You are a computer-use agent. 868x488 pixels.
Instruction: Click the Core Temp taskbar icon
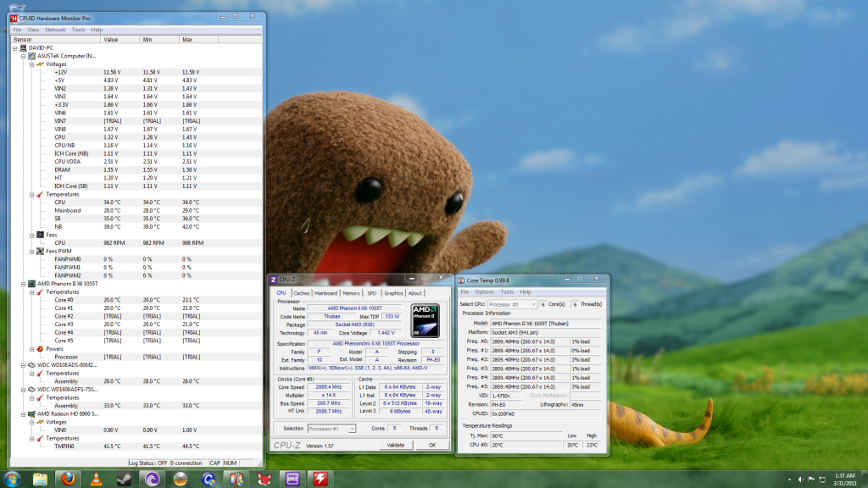236,480
